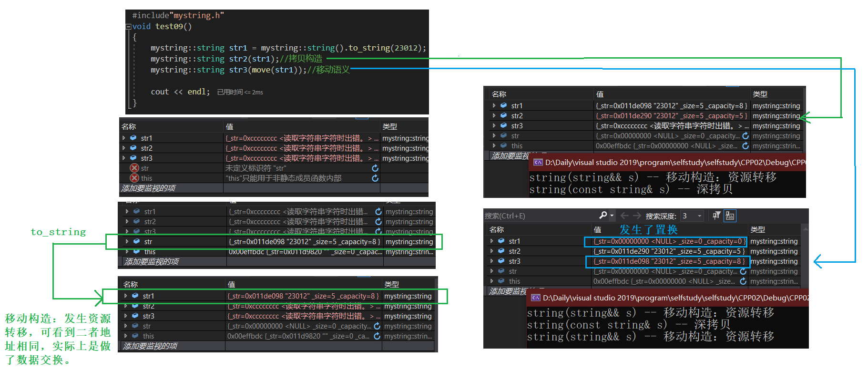The width and height of the screenshot is (868, 371).
Task: Click refresh icon on str row in search-bar watch panel
Action: (x=743, y=271)
